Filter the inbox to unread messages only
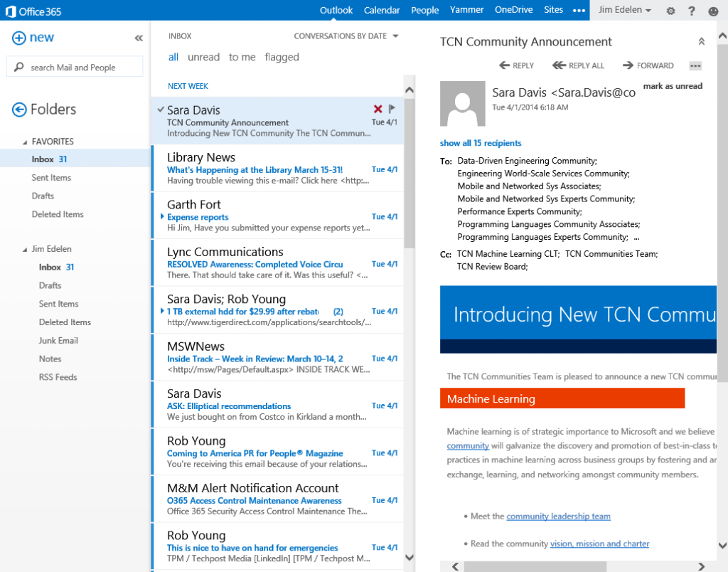Image resolution: width=728 pixels, height=572 pixels. click(x=203, y=57)
